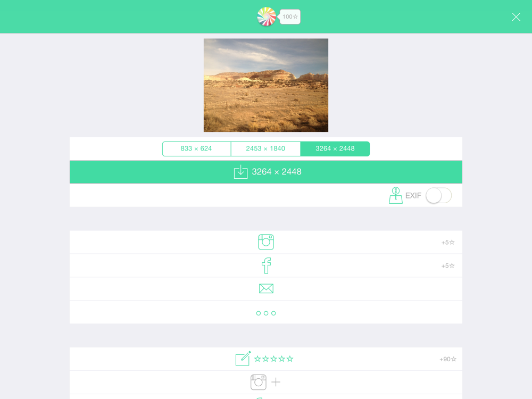Image resolution: width=532 pixels, height=399 pixels.
Task: Click the colorful pinwheel app logo
Action: pyautogui.click(x=267, y=16)
